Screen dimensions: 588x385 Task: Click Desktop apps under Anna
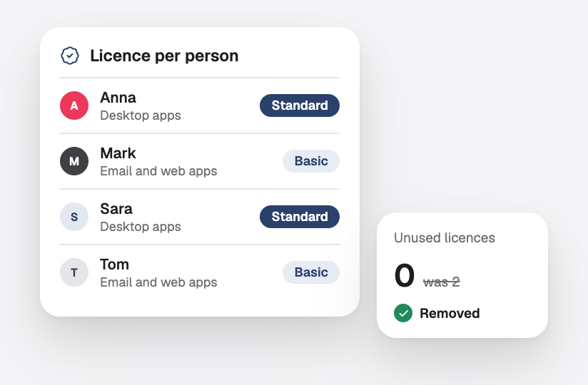pyautogui.click(x=141, y=115)
